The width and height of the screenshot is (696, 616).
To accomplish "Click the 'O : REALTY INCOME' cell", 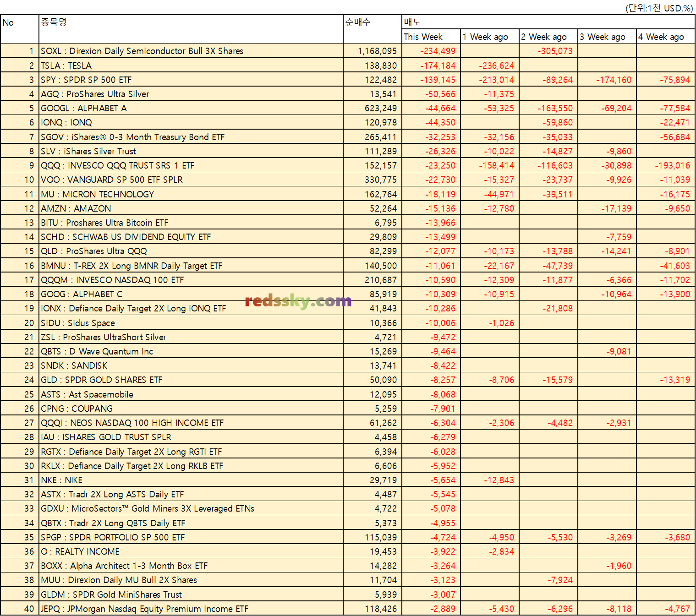I will point(191,551).
